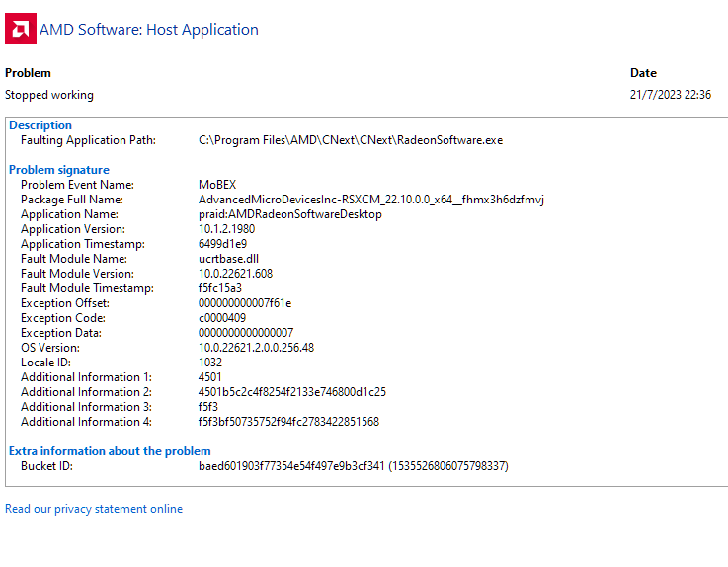Click the OS Version label
Viewport: 728px width, 567px height.
click(x=50, y=348)
